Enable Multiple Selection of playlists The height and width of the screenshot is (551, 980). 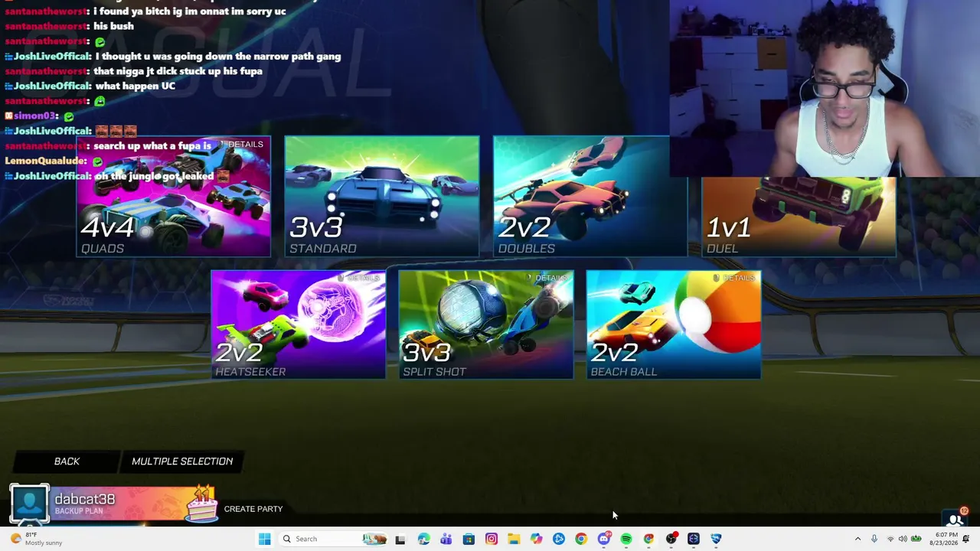tap(182, 461)
